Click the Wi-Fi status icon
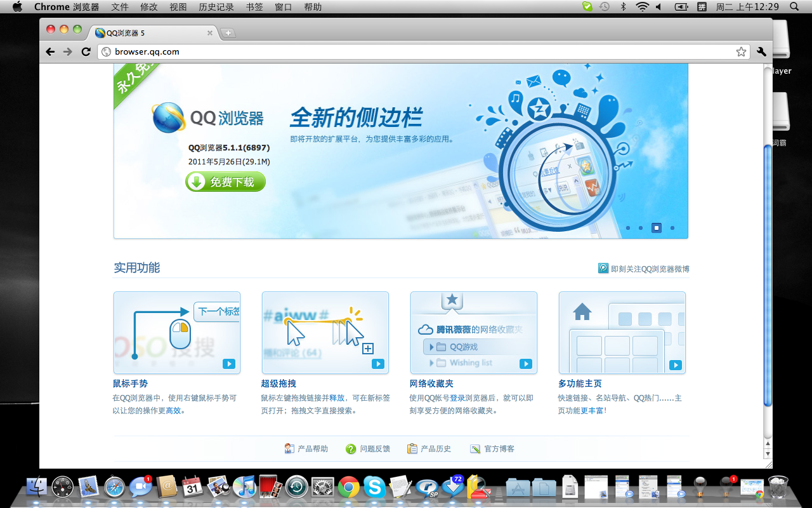 click(x=642, y=7)
